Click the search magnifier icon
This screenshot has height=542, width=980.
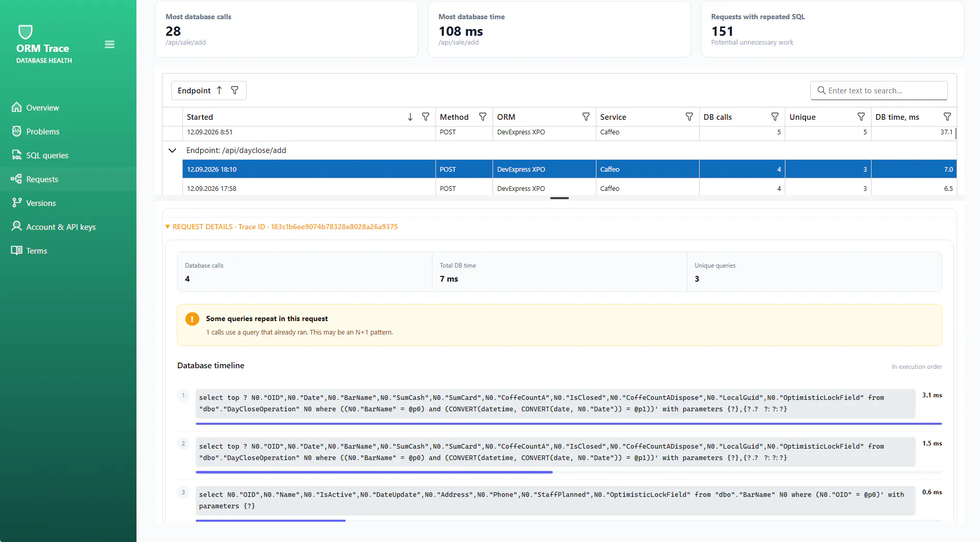[821, 90]
